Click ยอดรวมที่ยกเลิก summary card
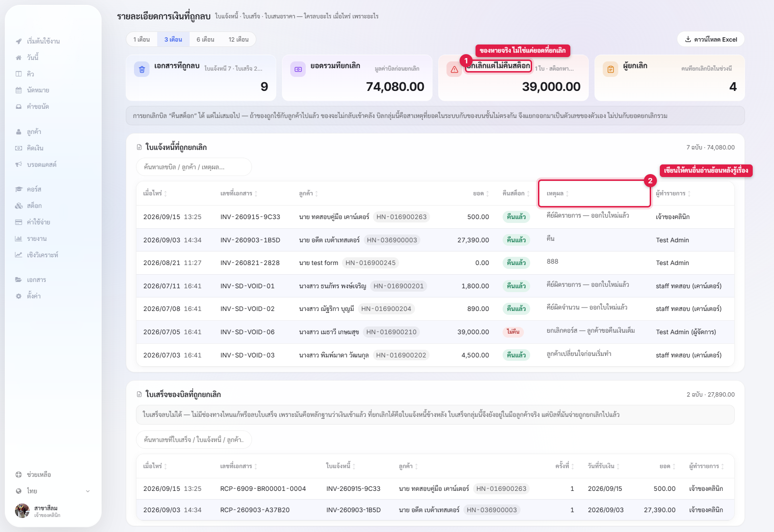 (357, 78)
